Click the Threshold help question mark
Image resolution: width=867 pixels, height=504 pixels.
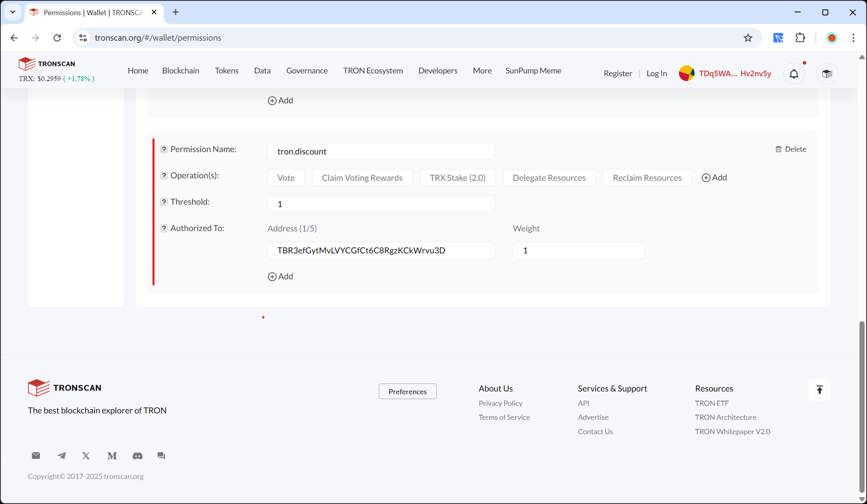[164, 202]
